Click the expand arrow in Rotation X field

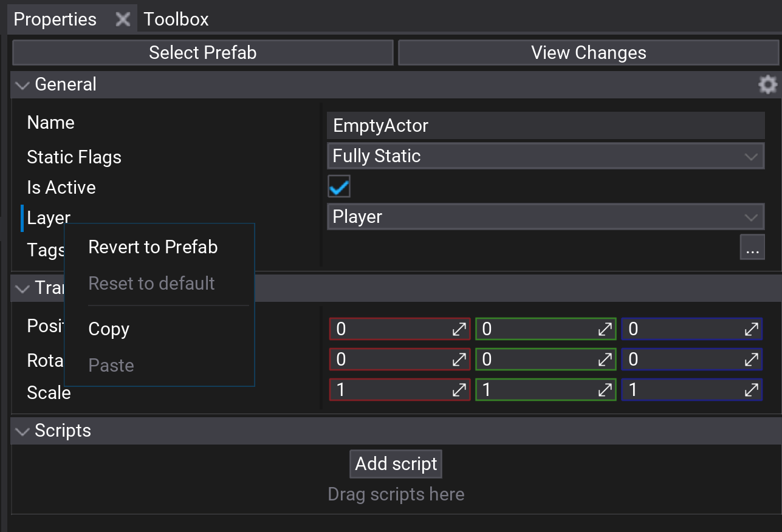click(x=459, y=359)
